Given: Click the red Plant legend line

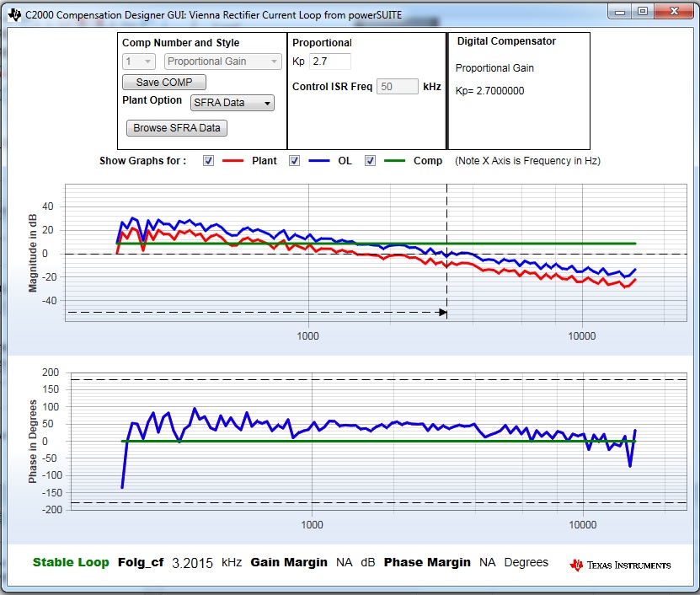Looking at the screenshot, I should point(233,161).
